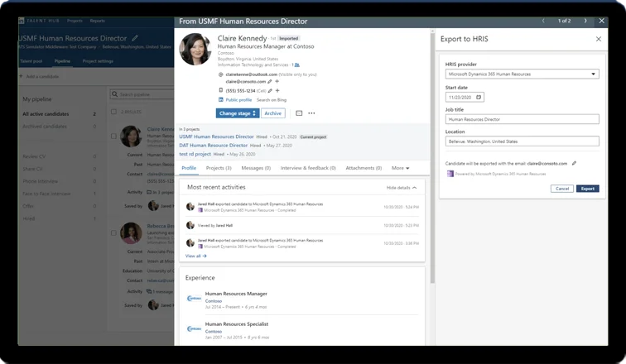626x364 pixels.
Task: Toggle the select-all results checkbox
Action: [114, 112]
